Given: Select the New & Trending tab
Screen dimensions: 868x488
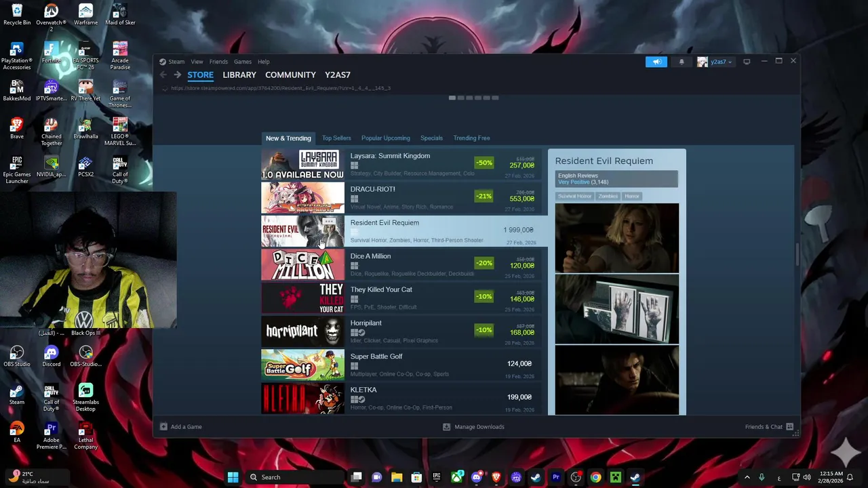Looking at the screenshot, I should coord(288,138).
